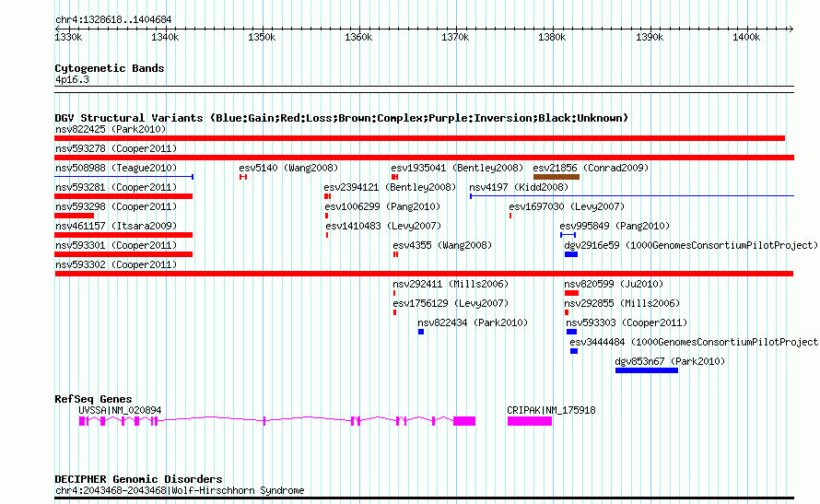The width and height of the screenshot is (820, 504).
Task: Select the nsv593278 (Cooper2011) variant label
Action: (116, 148)
